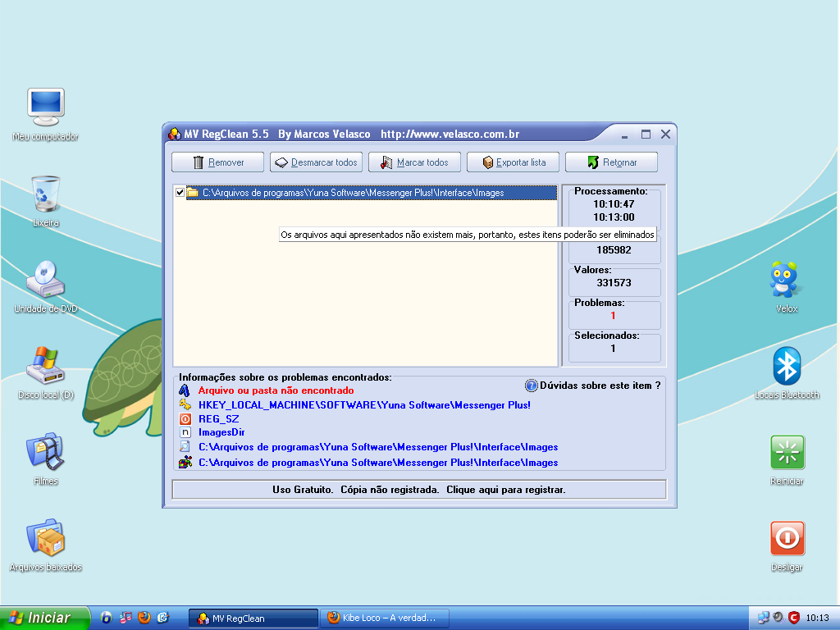The image size is (840, 630).
Task: Click the volume speaker tray icon
Action: [x=778, y=618]
